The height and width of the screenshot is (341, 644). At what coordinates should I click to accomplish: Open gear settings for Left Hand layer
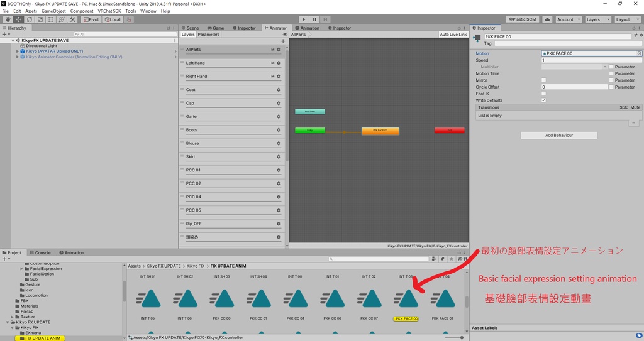(x=279, y=63)
